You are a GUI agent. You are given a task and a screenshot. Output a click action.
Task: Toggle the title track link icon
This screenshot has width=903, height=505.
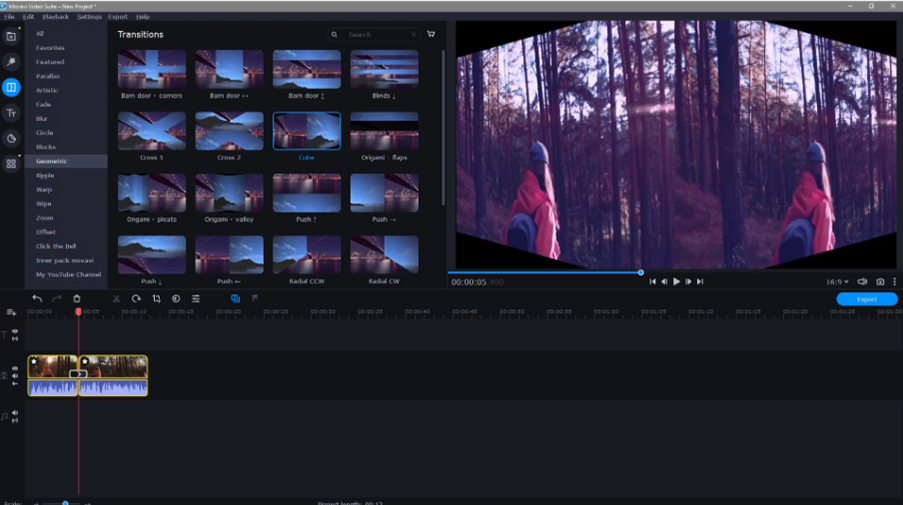pyautogui.click(x=15, y=339)
